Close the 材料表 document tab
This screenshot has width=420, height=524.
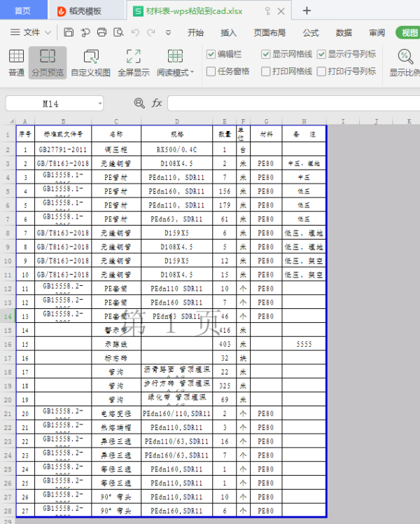[281, 11]
